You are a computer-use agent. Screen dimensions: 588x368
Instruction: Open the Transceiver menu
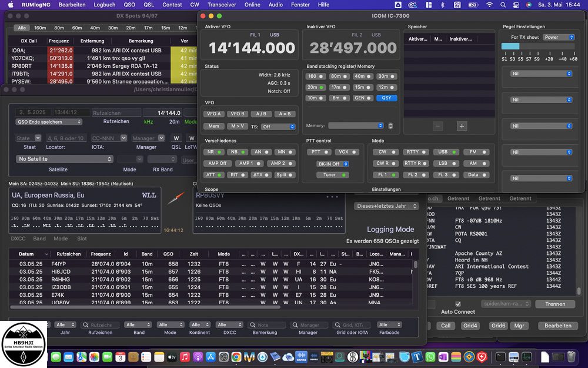point(222,5)
